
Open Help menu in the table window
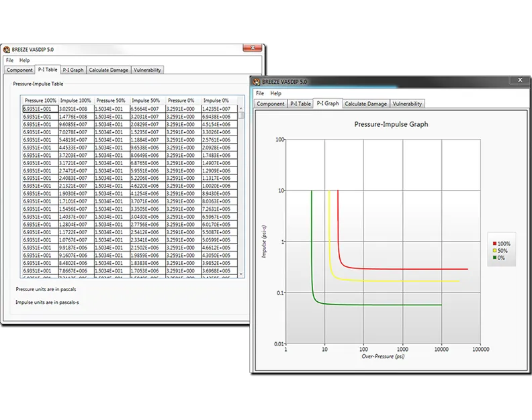[x=25, y=60]
